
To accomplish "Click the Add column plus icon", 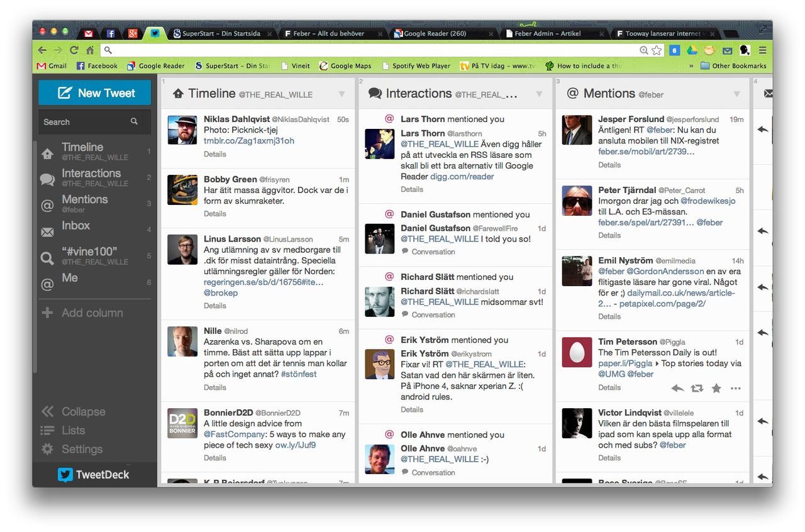I will click(47, 313).
